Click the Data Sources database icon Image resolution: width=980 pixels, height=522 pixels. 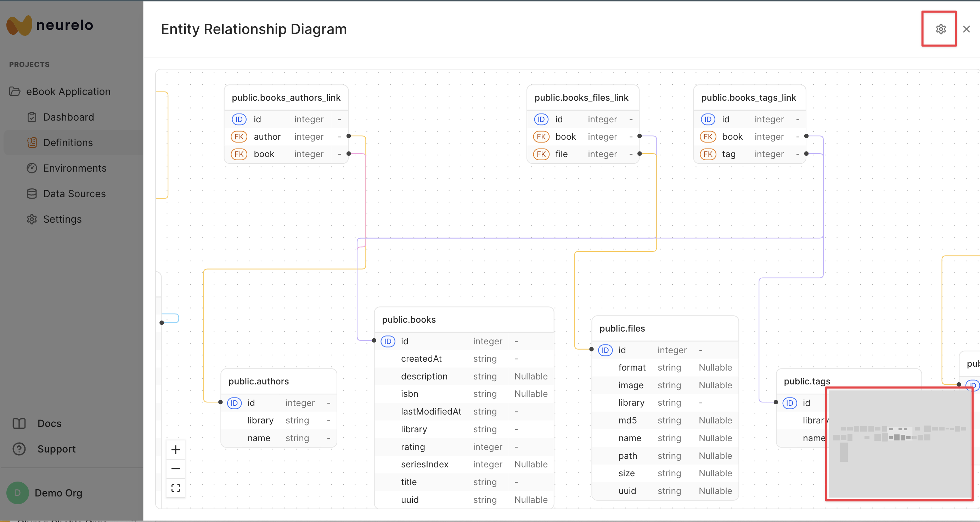tap(32, 193)
